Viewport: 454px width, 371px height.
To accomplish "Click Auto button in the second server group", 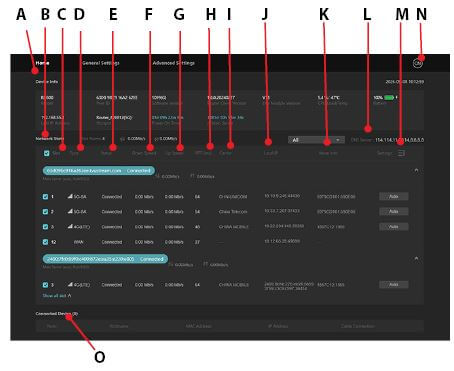I will pos(394,284).
